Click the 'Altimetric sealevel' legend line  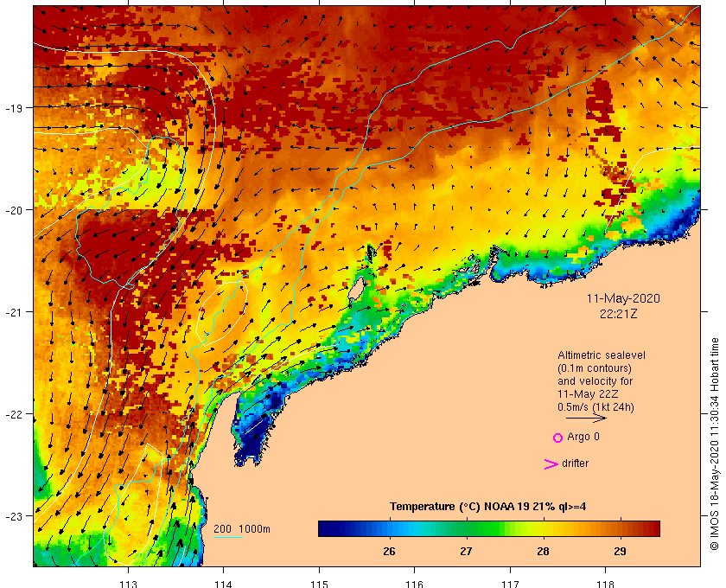coord(601,355)
